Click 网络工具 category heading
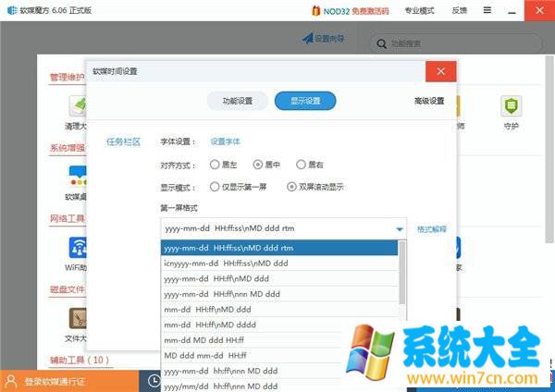This screenshot has height=392, width=555. coord(67,218)
